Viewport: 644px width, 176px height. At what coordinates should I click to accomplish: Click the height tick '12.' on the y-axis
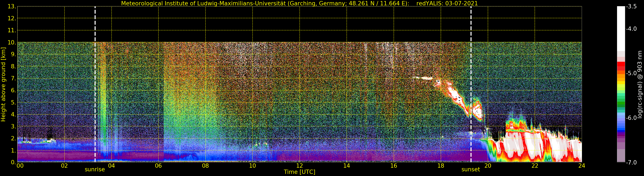[x=12, y=18]
